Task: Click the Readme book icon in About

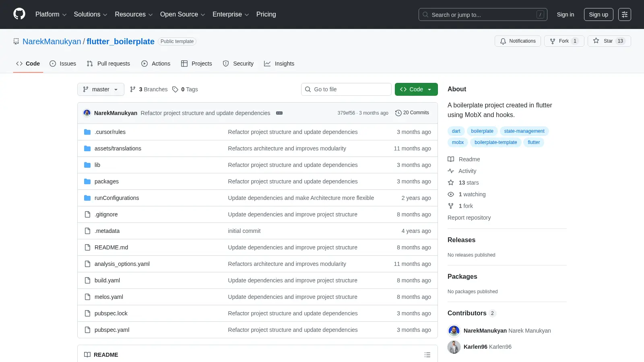Action: pos(451,159)
